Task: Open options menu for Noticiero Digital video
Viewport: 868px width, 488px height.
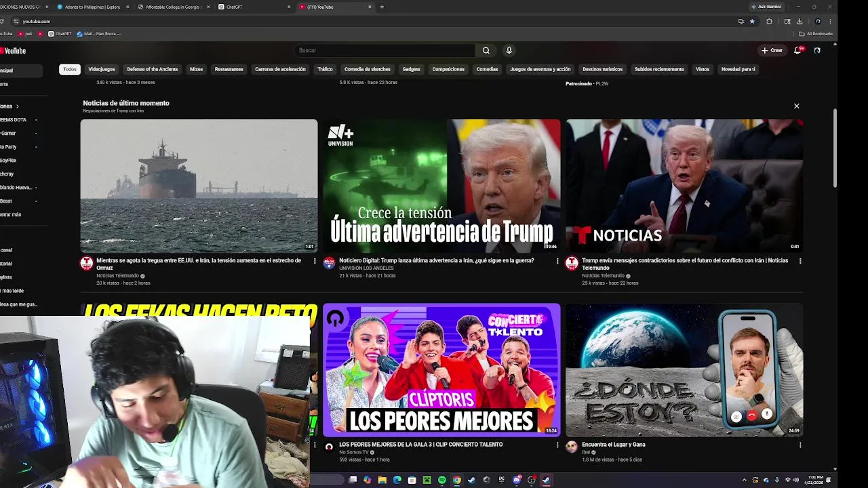Action: (557, 261)
